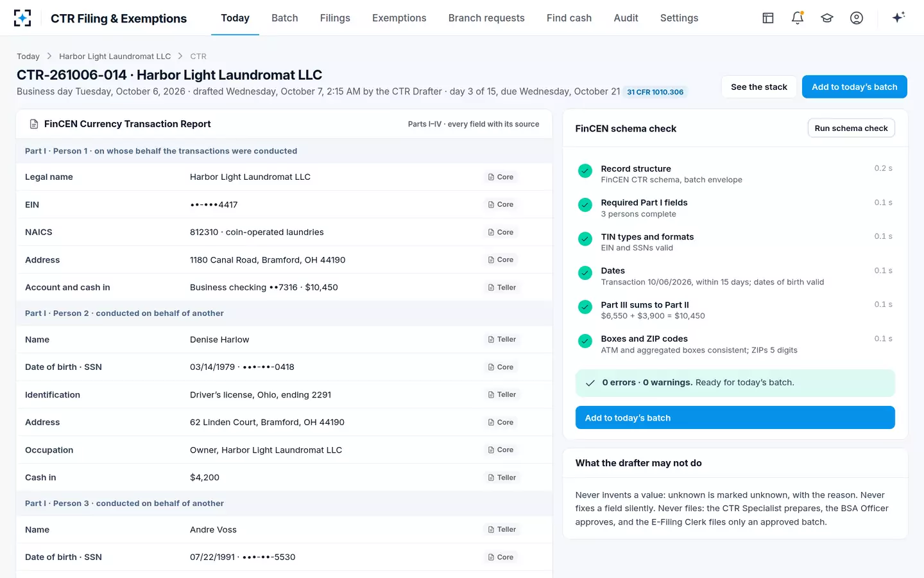Image resolution: width=924 pixels, height=578 pixels.
Task: Select the masked EIN value ending 4417
Action: point(214,205)
